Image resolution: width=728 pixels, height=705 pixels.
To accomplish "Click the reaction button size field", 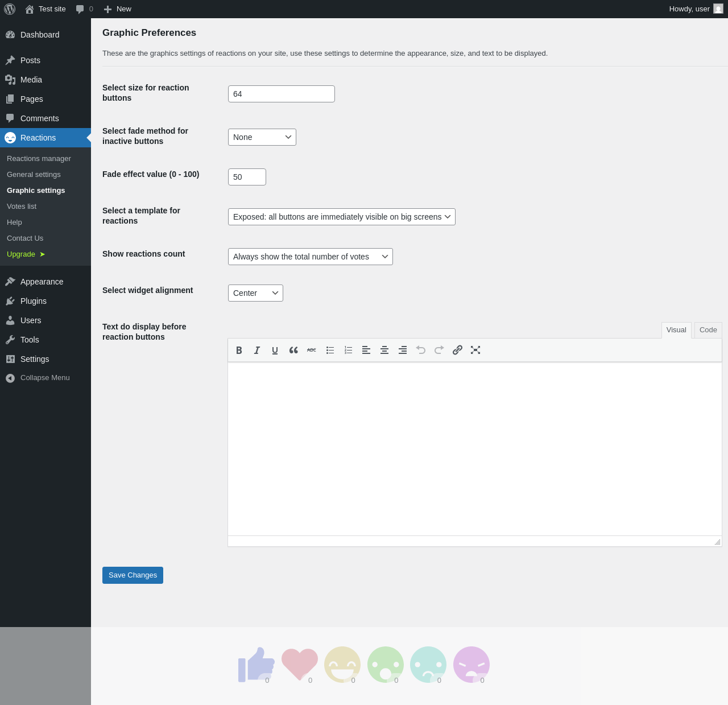I will point(282,94).
